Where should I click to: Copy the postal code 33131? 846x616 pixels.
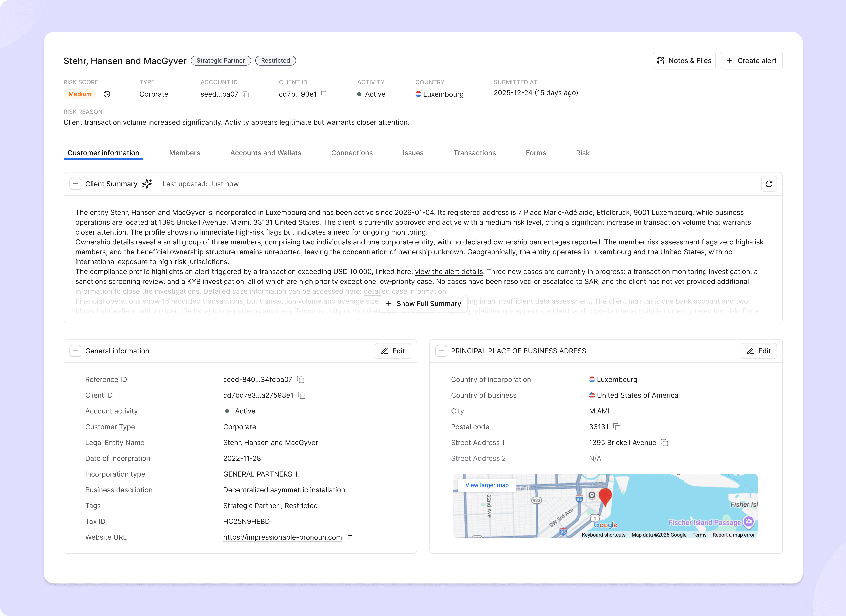tap(617, 427)
